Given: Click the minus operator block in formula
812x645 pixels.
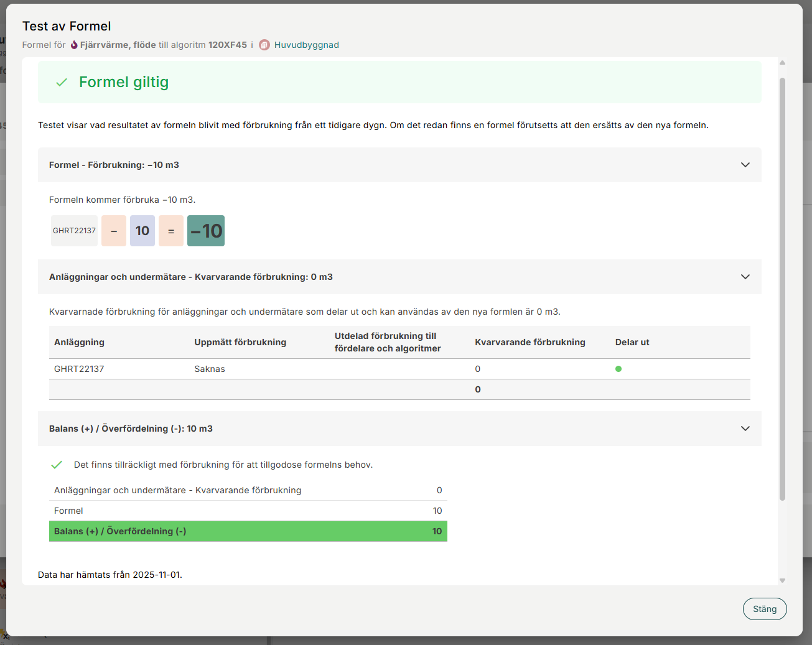Looking at the screenshot, I should 114,231.
